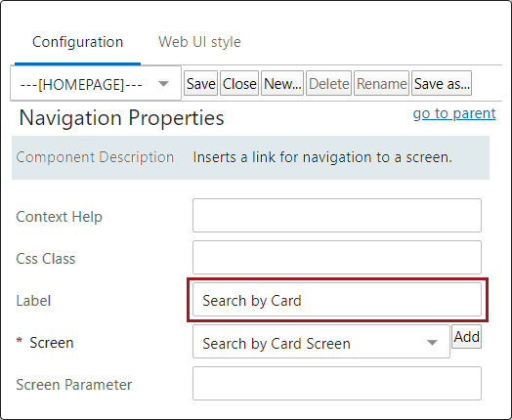Click the Rename button
Image resolution: width=512 pixels, height=420 pixels.
381,83
